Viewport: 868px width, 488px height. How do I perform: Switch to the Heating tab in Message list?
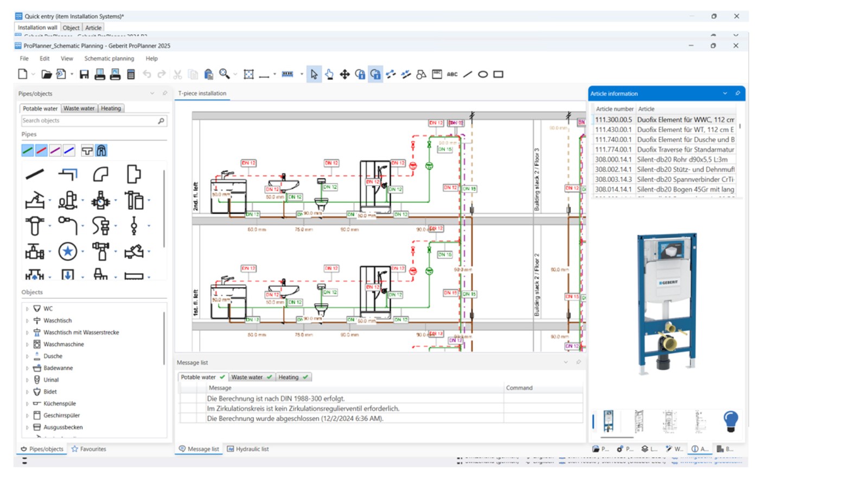pyautogui.click(x=290, y=377)
